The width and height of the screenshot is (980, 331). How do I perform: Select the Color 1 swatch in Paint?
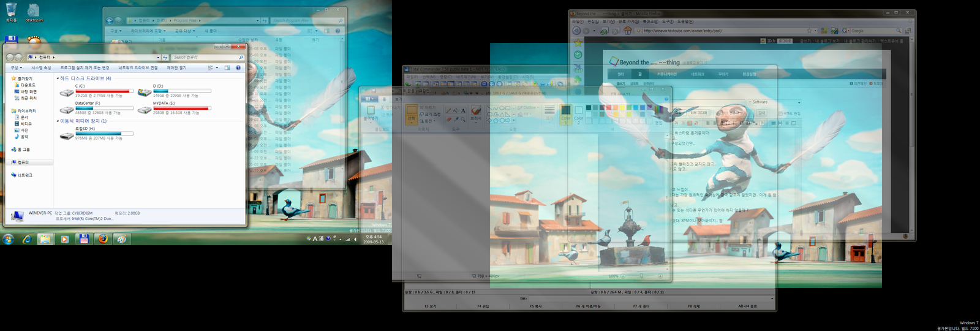point(565,112)
